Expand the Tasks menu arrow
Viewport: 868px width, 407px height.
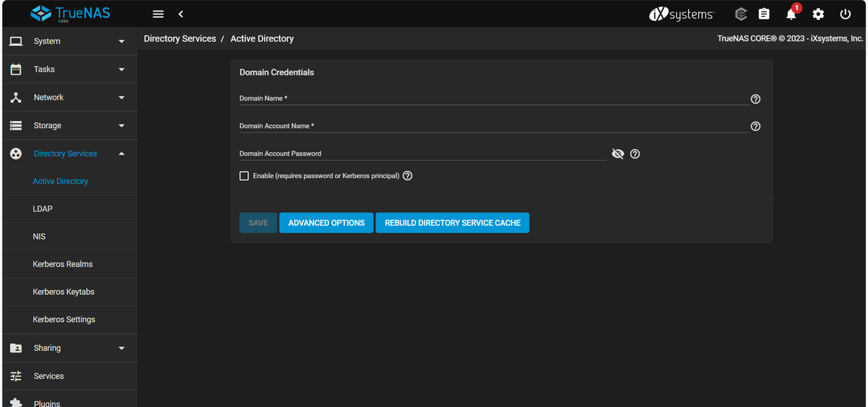(x=122, y=70)
